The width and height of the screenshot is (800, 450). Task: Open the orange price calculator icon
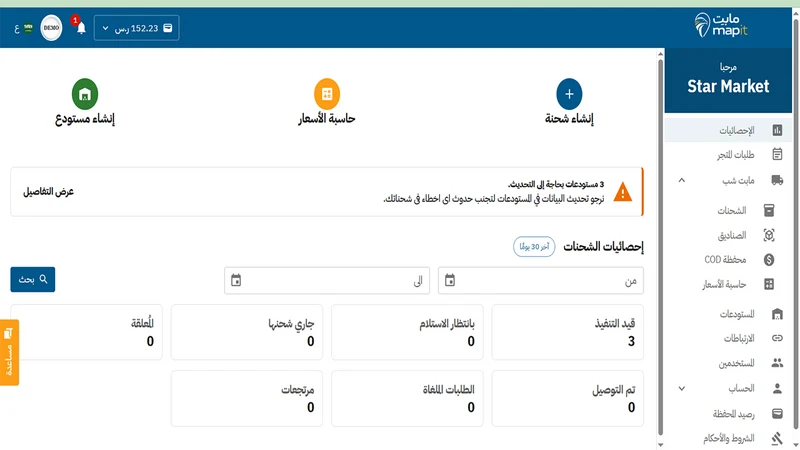point(327,94)
